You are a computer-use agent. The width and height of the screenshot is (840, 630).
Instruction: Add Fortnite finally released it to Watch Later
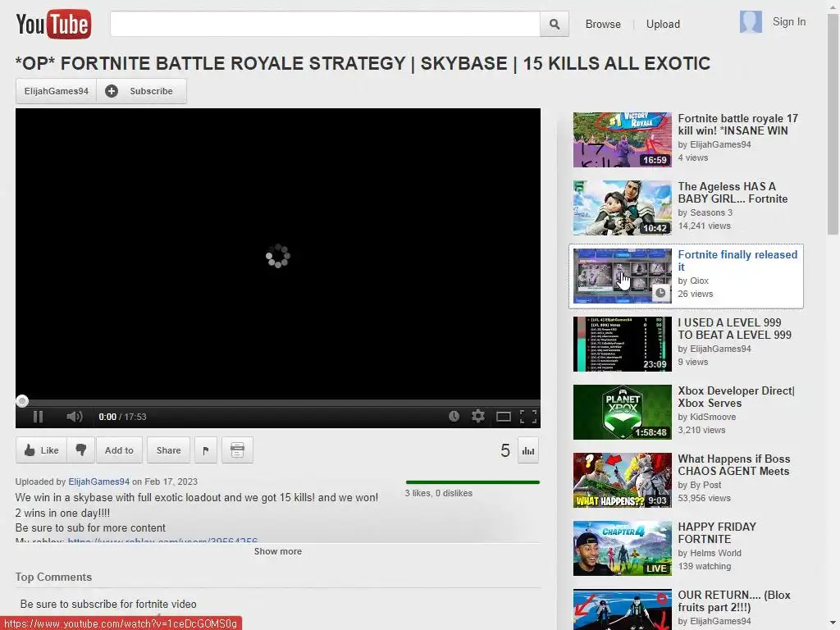pyautogui.click(x=660, y=293)
